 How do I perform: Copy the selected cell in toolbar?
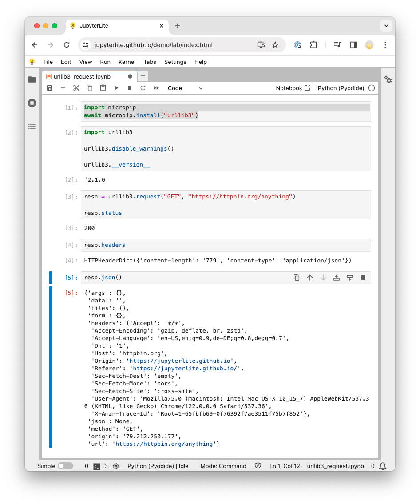coord(90,88)
